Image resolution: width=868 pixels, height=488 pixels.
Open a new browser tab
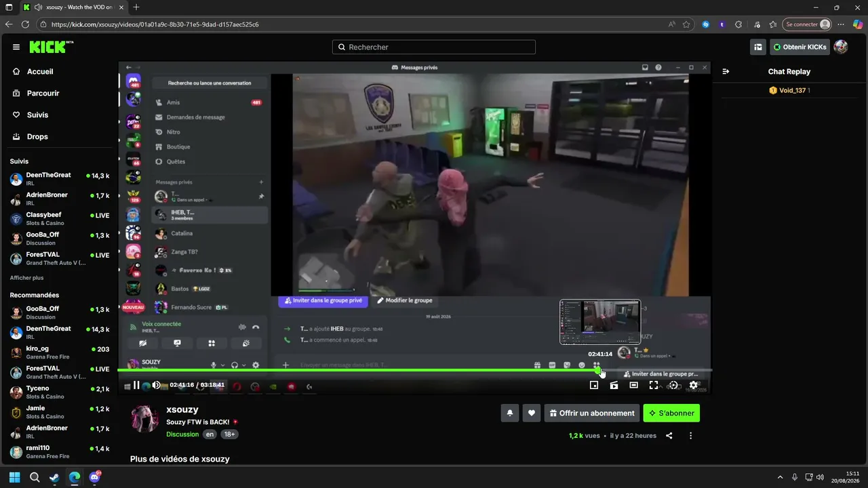coord(136,7)
